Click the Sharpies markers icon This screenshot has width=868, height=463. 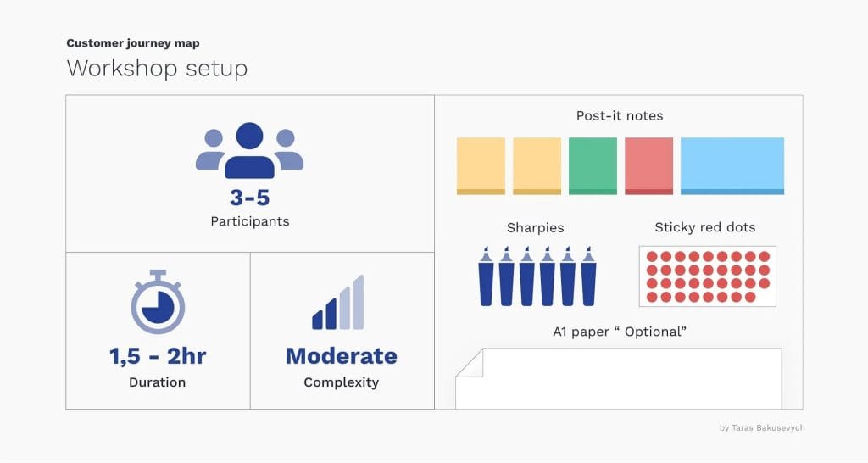point(537,276)
